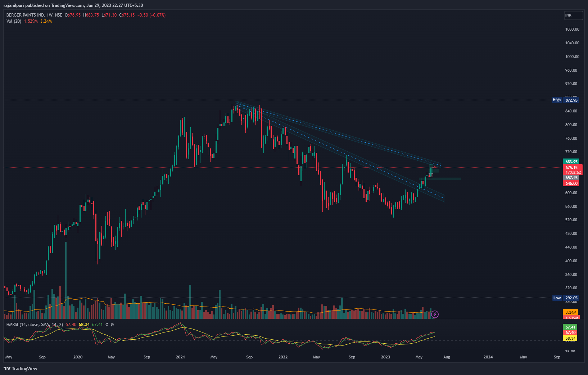Select the BERGER PAINTS IND, 1W, NSE title
This screenshot has height=375, width=588.
pos(34,15)
